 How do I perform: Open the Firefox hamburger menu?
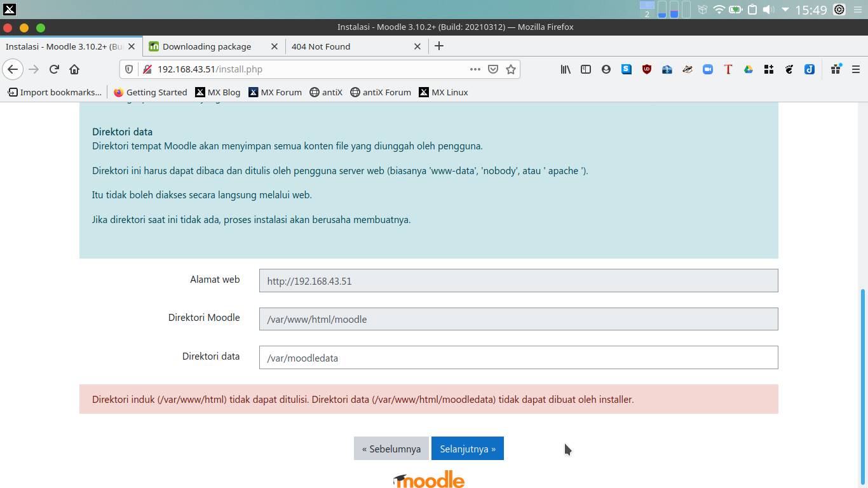[x=856, y=69]
